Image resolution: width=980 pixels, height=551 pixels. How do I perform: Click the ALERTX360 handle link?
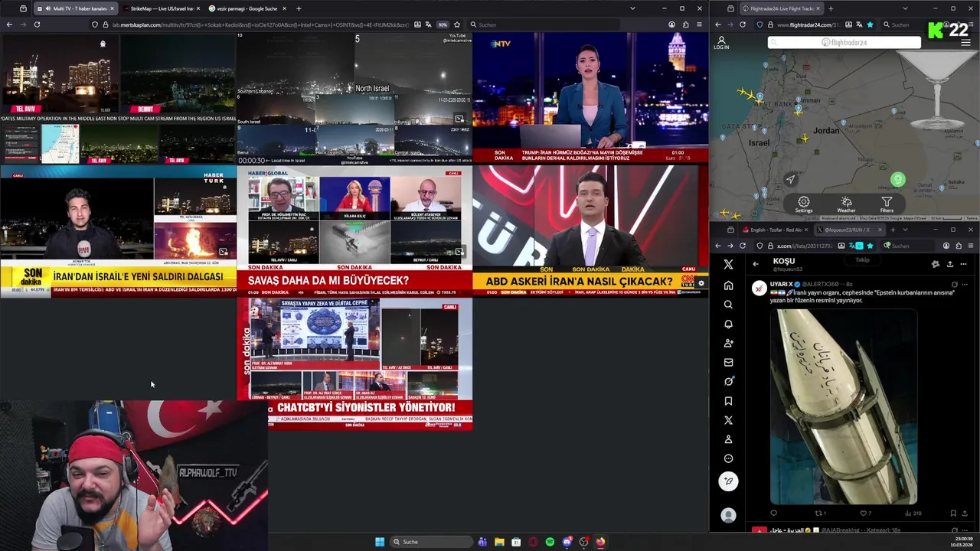click(820, 285)
